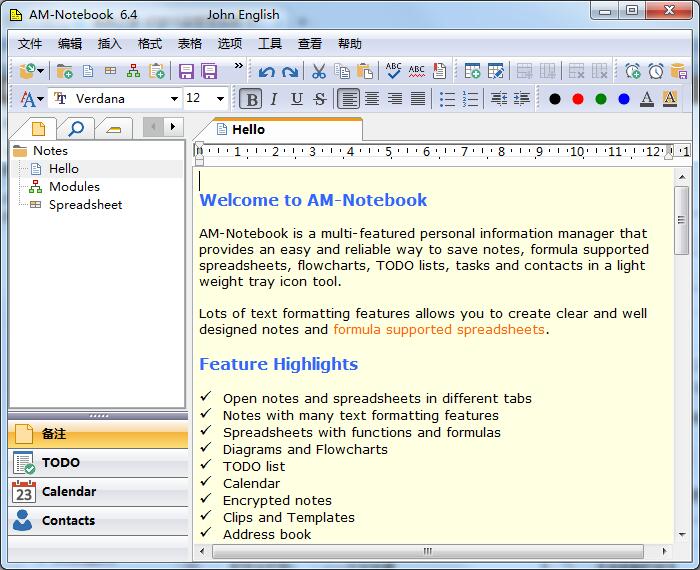
Task: Cut selection with scissors icon
Action: click(x=319, y=71)
